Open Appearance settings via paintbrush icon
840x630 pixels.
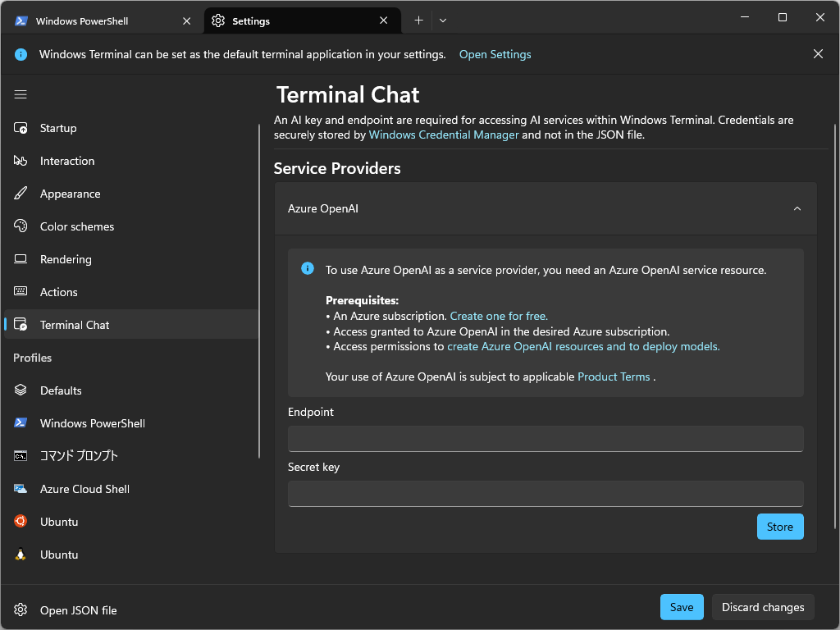[21, 194]
